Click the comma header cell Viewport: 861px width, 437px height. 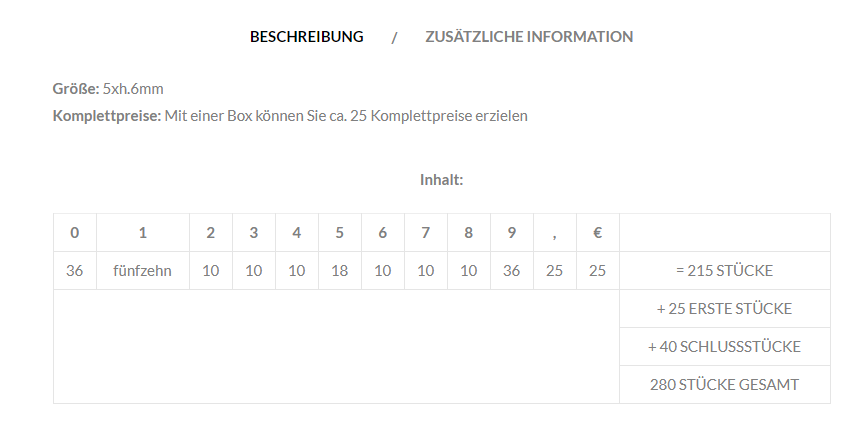[x=555, y=233]
